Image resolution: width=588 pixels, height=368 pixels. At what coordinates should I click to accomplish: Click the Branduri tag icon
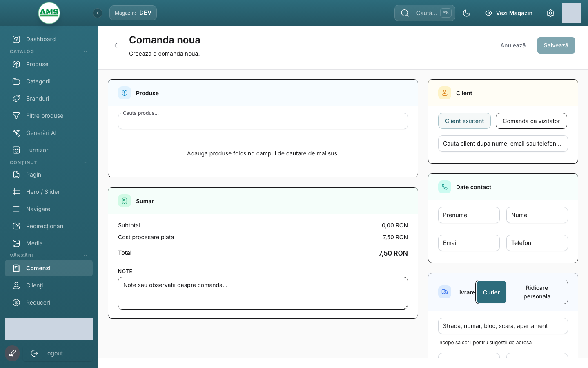point(16,99)
